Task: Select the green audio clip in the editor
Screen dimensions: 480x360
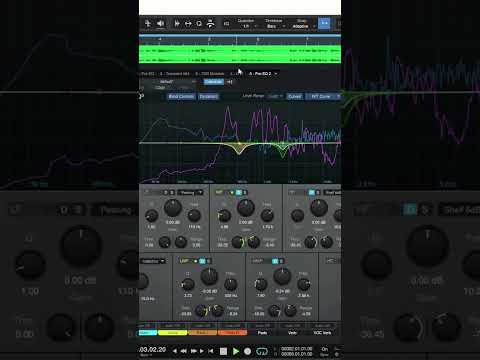Action: click(240, 54)
